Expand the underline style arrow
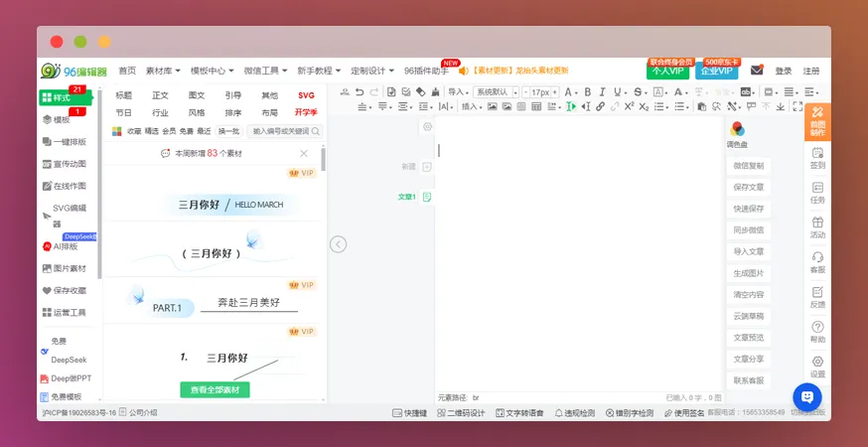This screenshot has height=447, width=868. click(x=625, y=92)
